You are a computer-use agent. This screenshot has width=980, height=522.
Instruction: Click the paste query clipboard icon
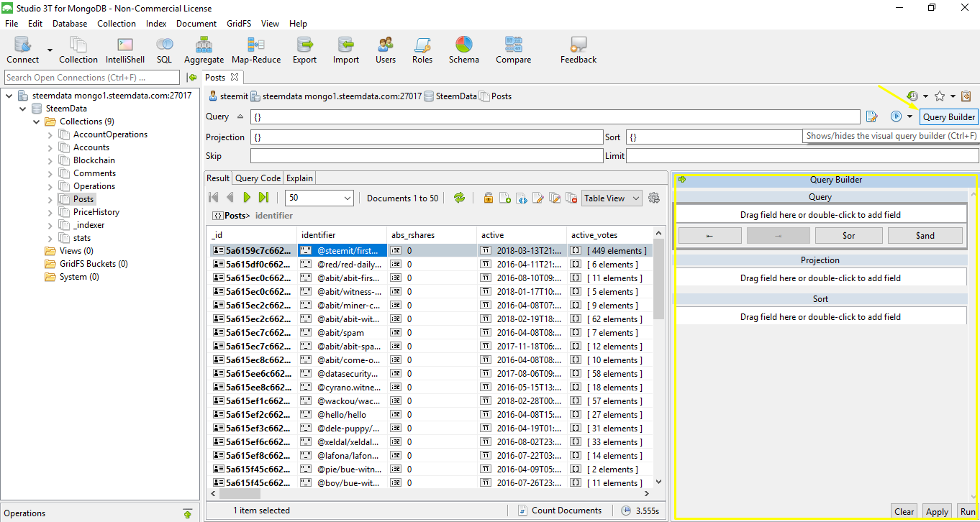[966, 96]
